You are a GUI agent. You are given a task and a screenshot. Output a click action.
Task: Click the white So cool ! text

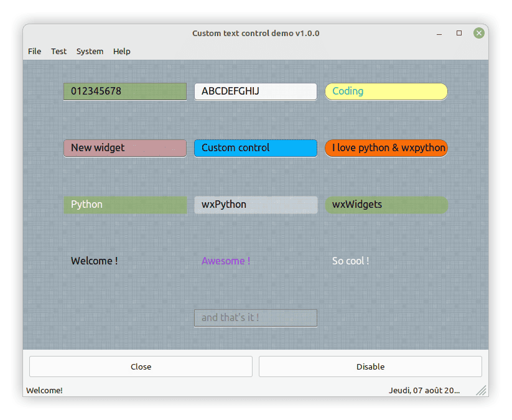(x=350, y=261)
